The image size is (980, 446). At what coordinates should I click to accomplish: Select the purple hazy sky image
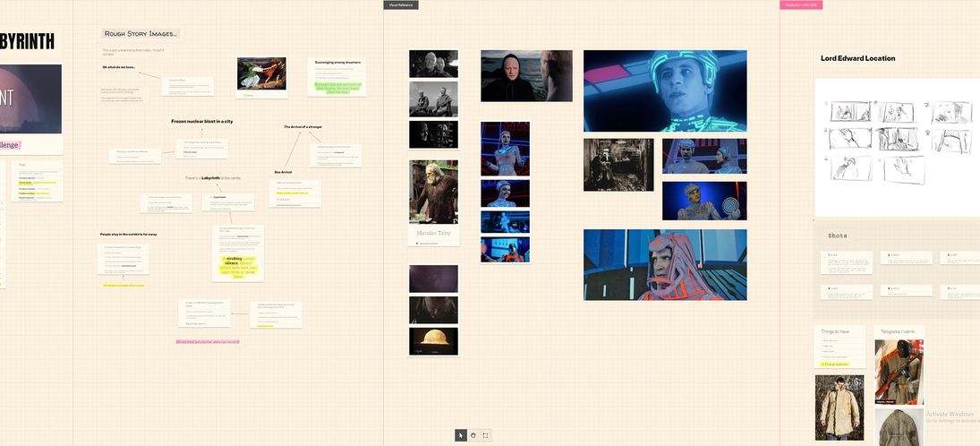point(433,279)
